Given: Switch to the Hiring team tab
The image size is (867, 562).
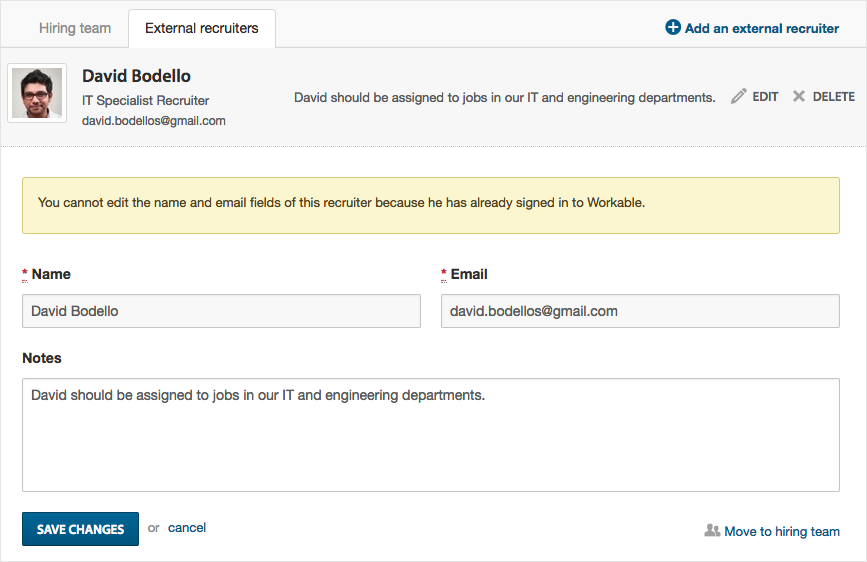Looking at the screenshot, I should [75, 28].
